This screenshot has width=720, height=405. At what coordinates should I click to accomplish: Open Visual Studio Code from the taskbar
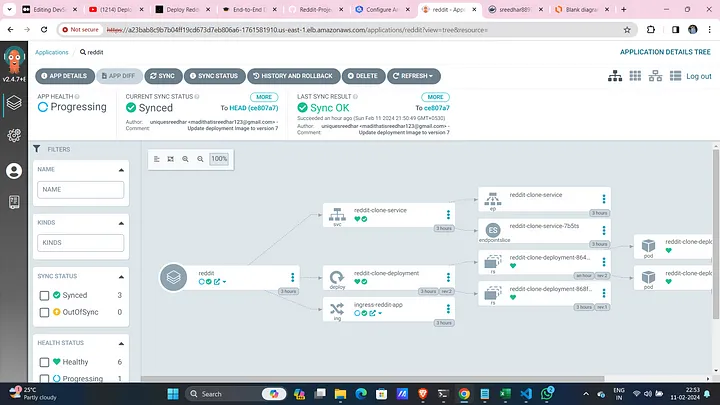pyautogui.click(x=526, y=394)
